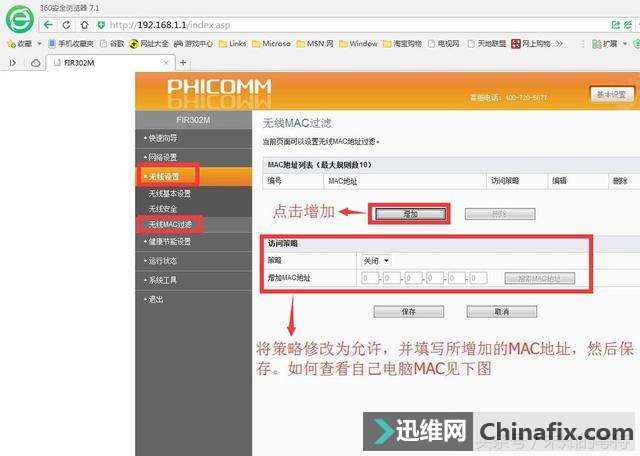Screen dimensions: 640x456
Task: Open the 淘宝购物 bookmark folder
Action: (x=406, y=44)
